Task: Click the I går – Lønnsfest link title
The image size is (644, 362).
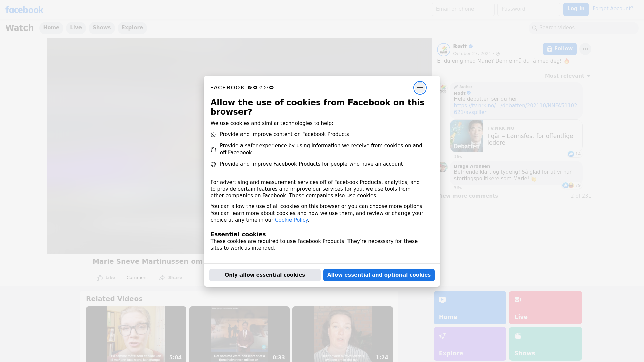Action: (530, 139)
